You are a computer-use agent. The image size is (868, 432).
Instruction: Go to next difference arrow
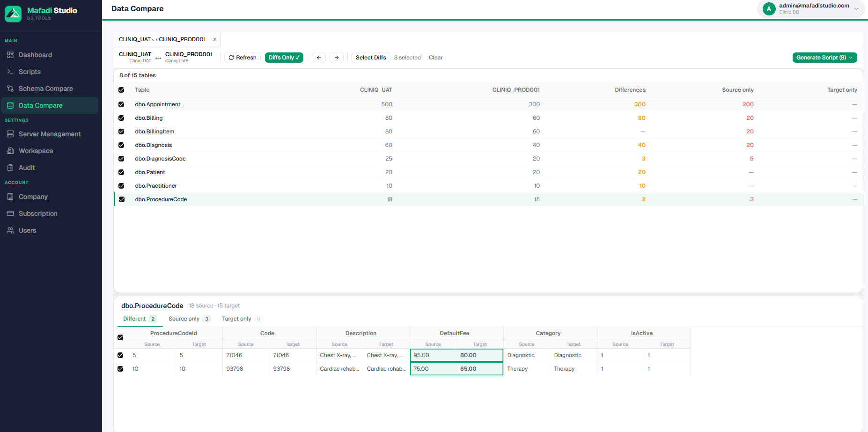[x=337, y=58]
